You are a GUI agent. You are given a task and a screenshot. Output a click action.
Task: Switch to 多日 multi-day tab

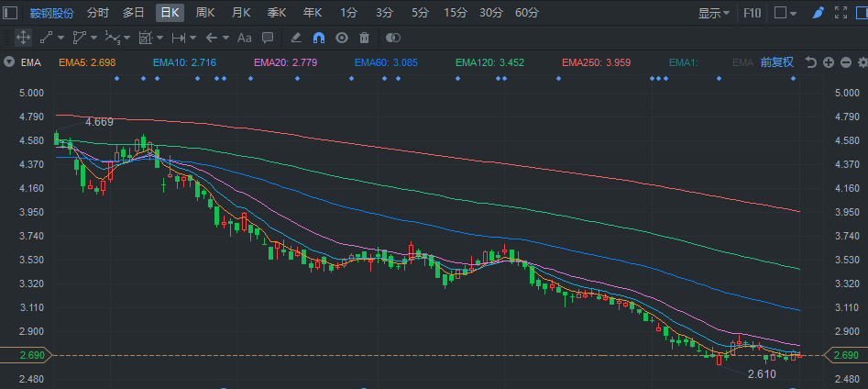tap(134, 12)
